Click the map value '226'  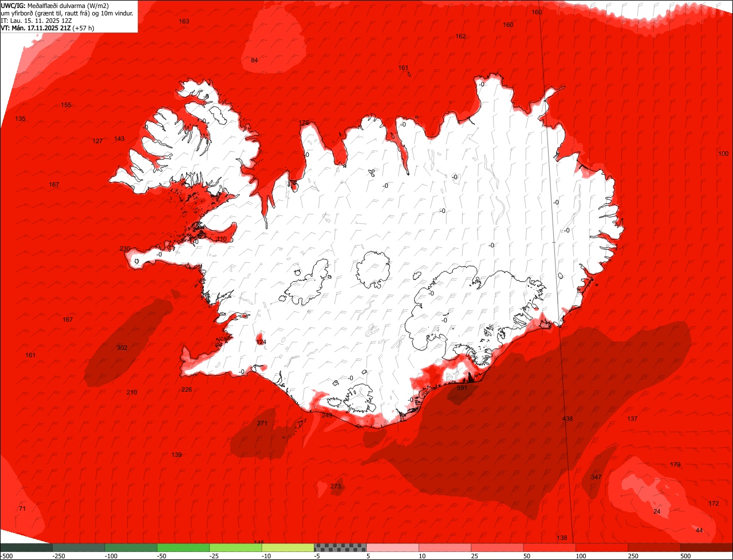coord(187,390)
